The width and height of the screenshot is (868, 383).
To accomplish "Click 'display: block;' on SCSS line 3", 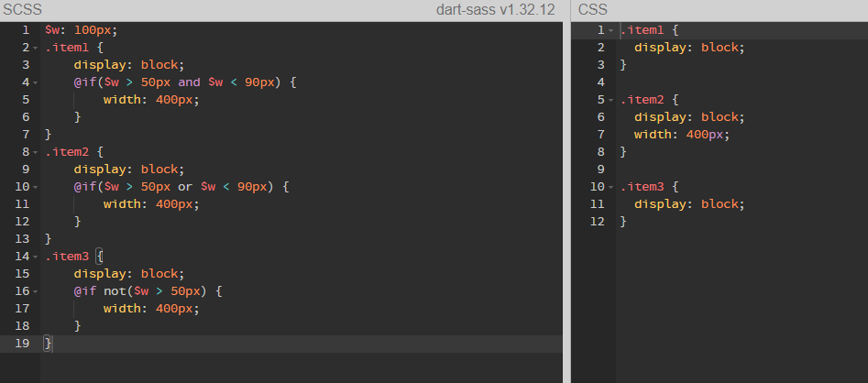I will point(129,65).
